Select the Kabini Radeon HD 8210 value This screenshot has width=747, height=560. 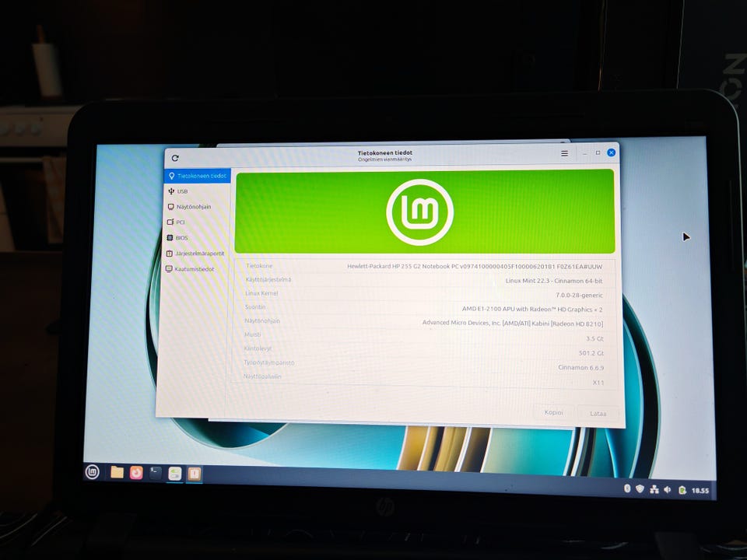pos(513,324)
